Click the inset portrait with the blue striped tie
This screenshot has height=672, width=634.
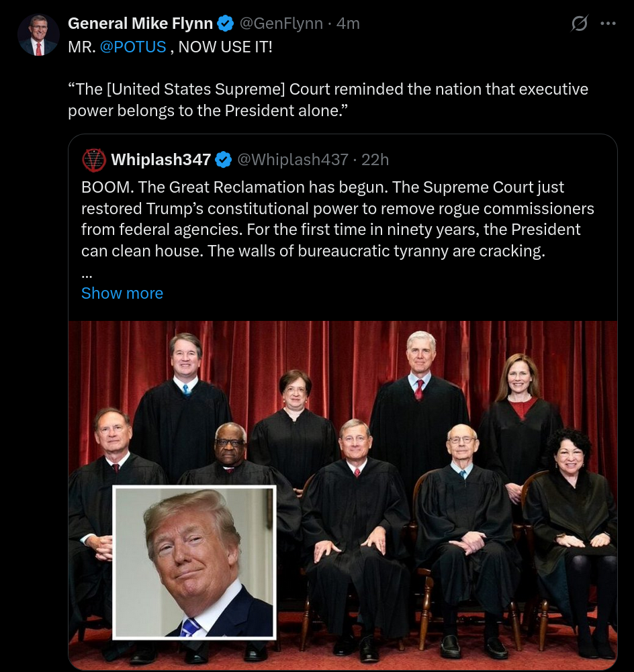point(194,563)
